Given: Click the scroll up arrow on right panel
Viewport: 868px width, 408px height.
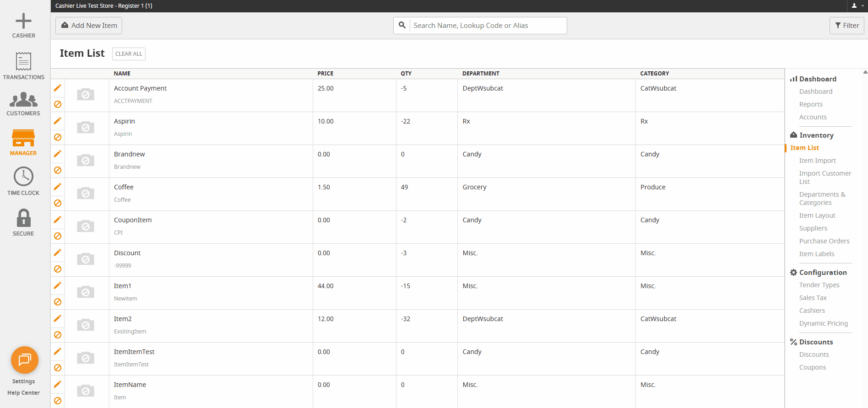Looking at the screenshot, I should 865,72.
